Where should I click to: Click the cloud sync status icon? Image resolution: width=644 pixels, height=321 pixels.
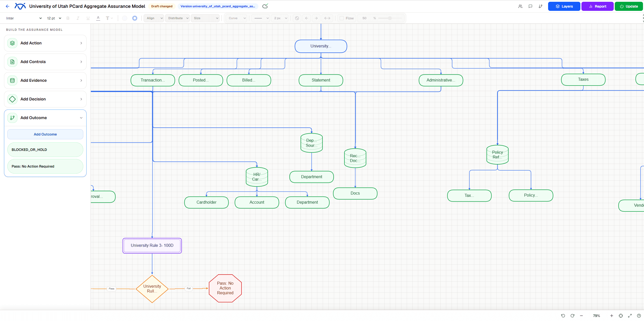[x=265, y=6]
